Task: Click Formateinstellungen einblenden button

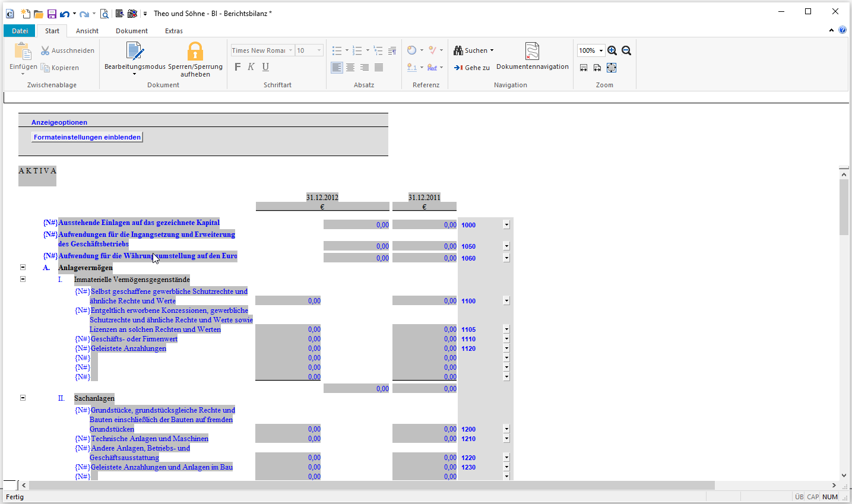Action: click(x=87, y=137)
